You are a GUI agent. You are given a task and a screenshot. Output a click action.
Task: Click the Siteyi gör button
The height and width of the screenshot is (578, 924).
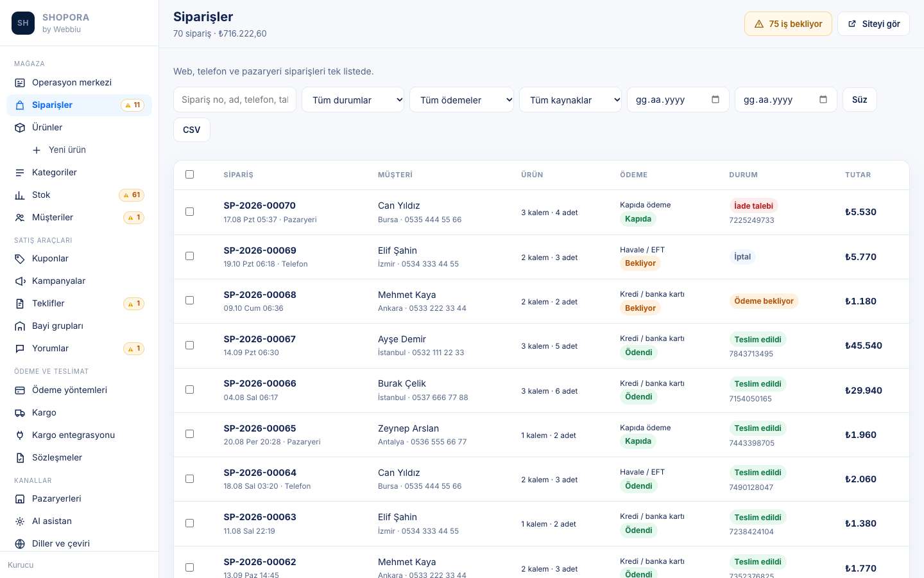click(x=873, y=24)
